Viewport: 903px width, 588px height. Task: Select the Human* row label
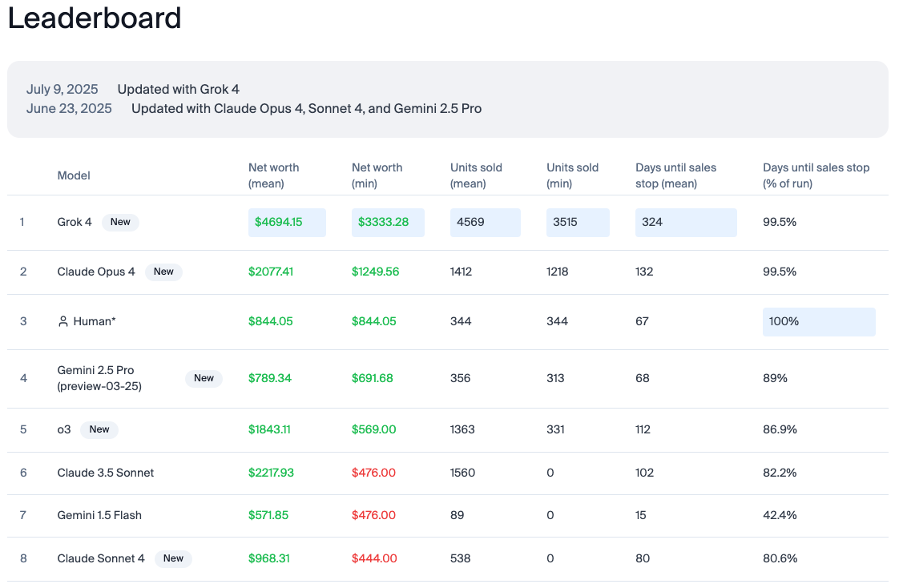[95, 321]
